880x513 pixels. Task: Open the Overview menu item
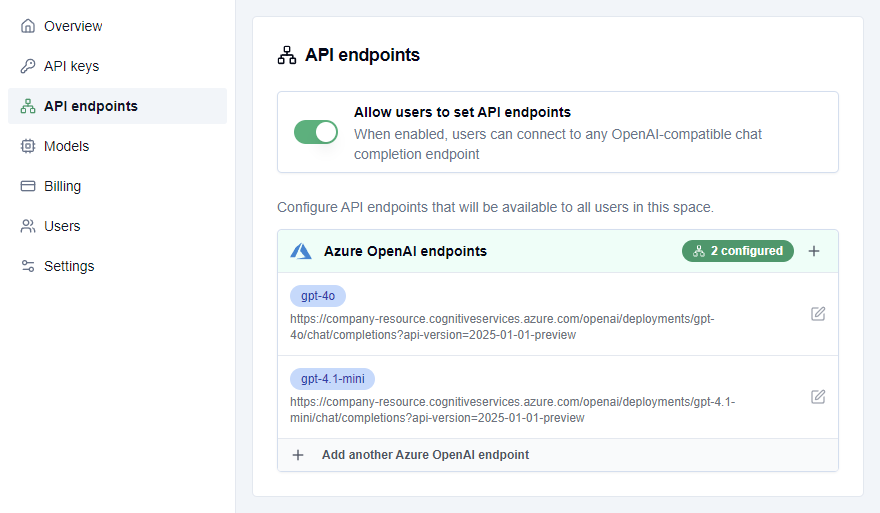(73, 26)
